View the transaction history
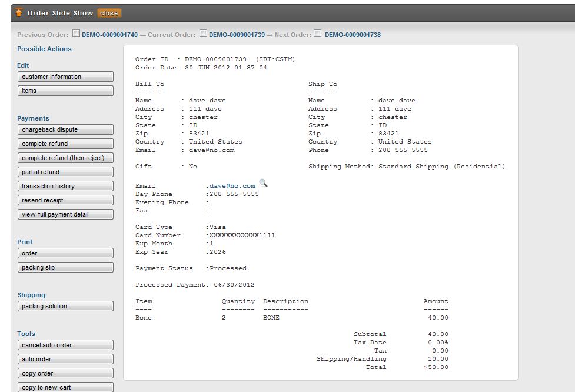575x392 pixels. tap(66, 186)
